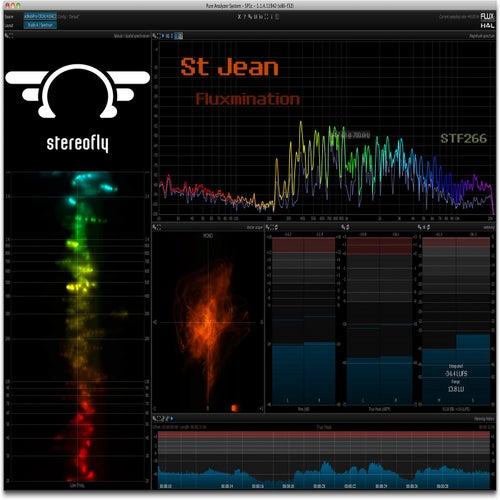Click the MONO label atop the vector scope
This screenshot has height=500, width=500.
208,236
